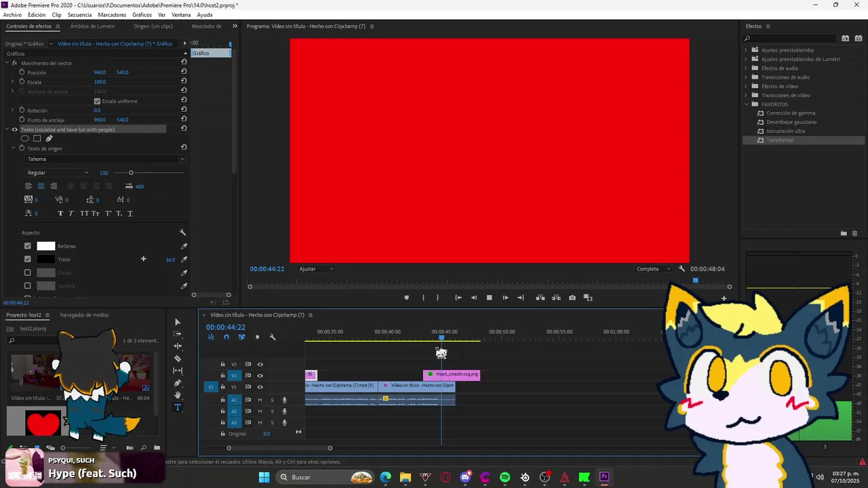Open the button editor plus in monitor
The width and height of the screenshot is (868, 488).
click(724, 298)
